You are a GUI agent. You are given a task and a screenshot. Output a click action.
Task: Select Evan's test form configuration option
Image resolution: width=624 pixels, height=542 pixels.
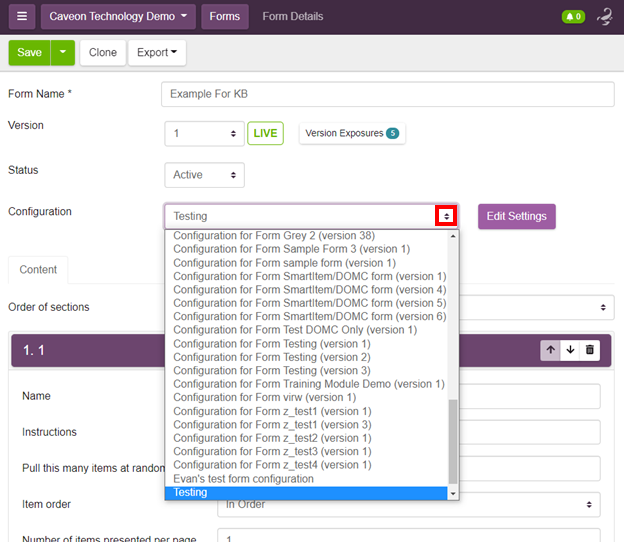click(x=306, y=479)
